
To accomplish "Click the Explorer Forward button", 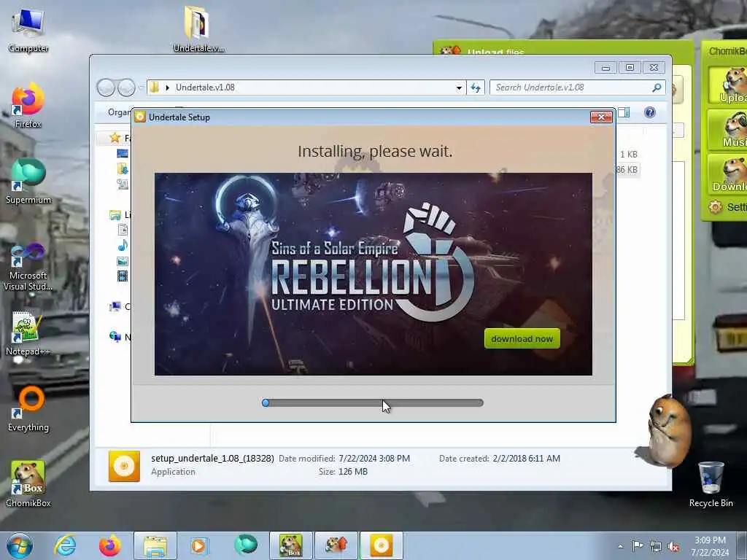I will [x=126, y=87].
